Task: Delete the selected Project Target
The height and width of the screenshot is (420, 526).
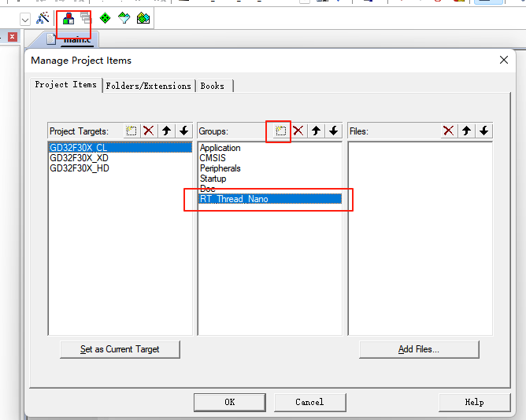Action: [149, 131]
